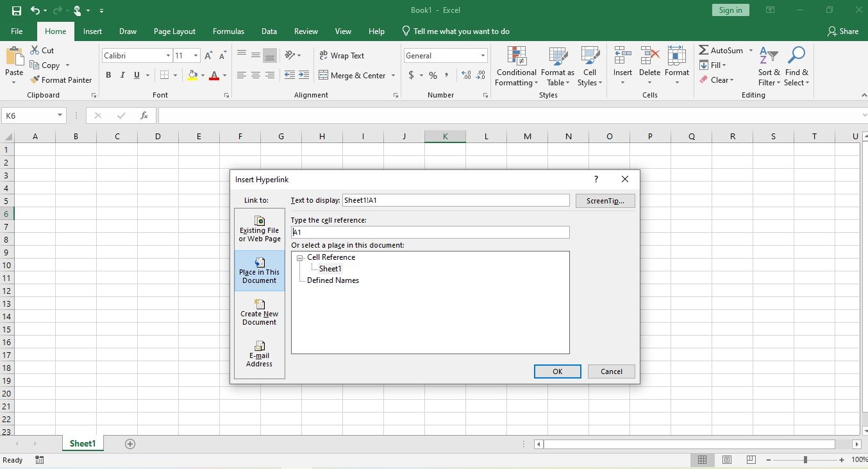
Task: Open Cell Styles gallery
Action: coord(589,67)
